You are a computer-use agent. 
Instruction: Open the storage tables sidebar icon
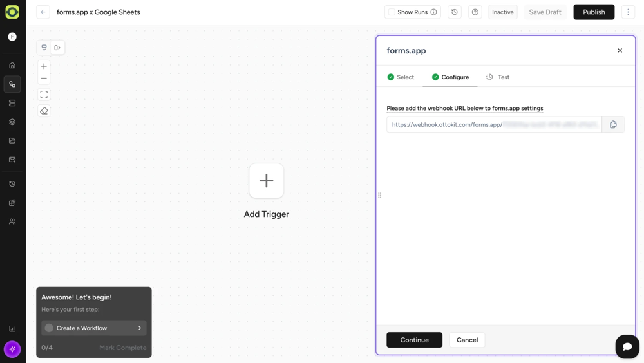click(x=12, y=103)
